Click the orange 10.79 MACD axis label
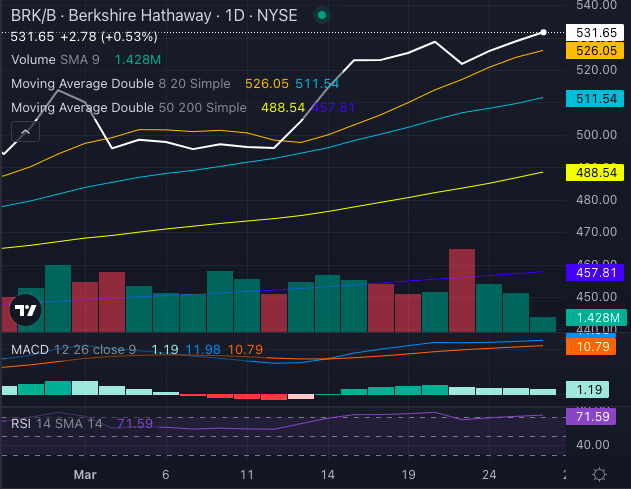Screen dimensions: 631x489 click(594, 346)
